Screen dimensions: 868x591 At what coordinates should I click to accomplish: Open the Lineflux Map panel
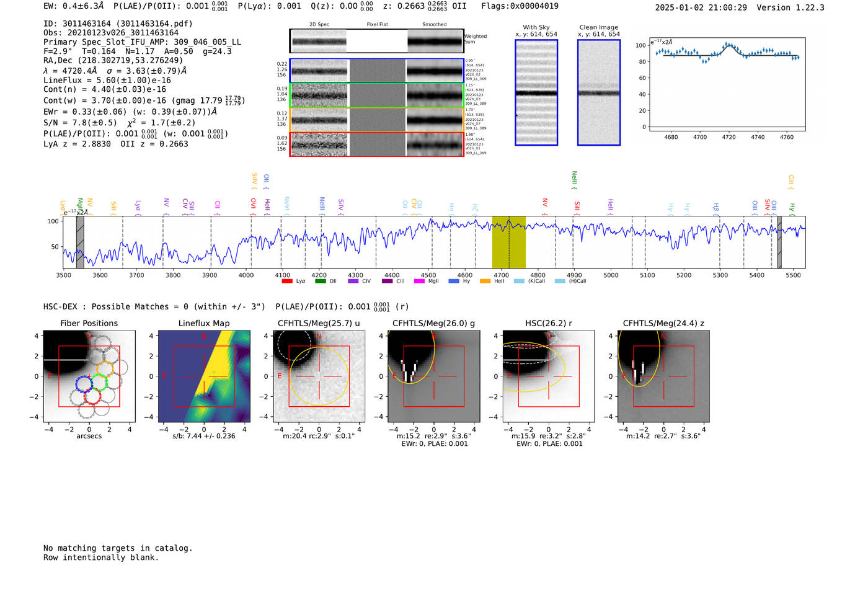[204, 376]
